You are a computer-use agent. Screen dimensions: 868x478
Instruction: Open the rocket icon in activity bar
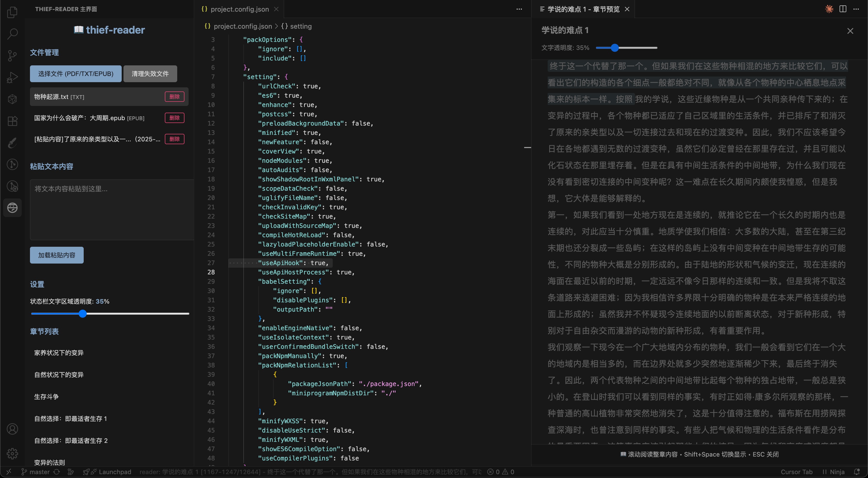[12, 143]
